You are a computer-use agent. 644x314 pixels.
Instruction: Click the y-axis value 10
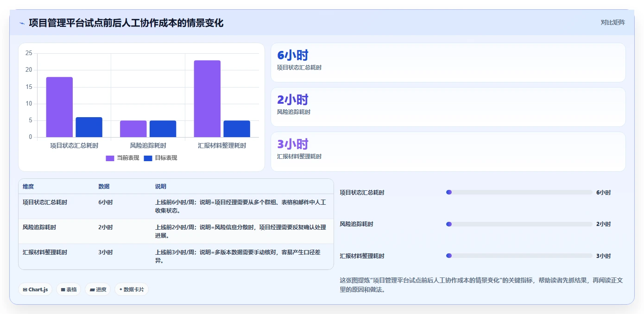(x=29, y=104)
